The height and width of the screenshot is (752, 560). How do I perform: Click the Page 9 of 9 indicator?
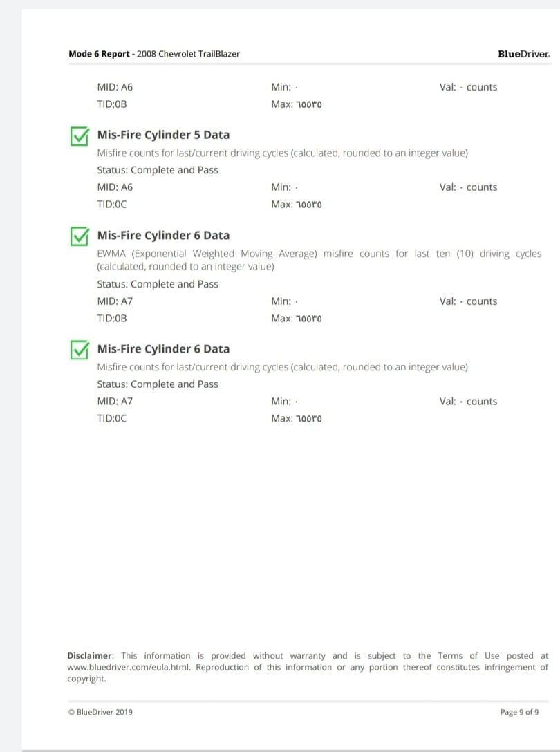(x=519, y=712)
